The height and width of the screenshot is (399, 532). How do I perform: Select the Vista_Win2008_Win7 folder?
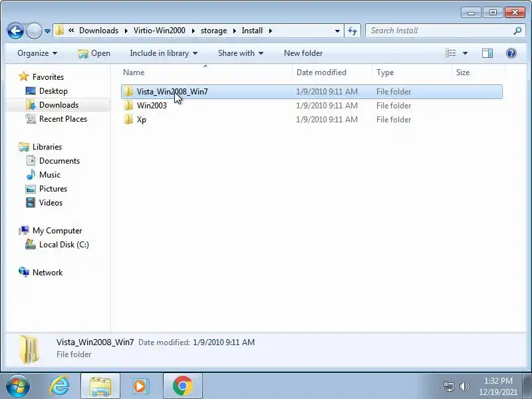[x=311, y=92]
